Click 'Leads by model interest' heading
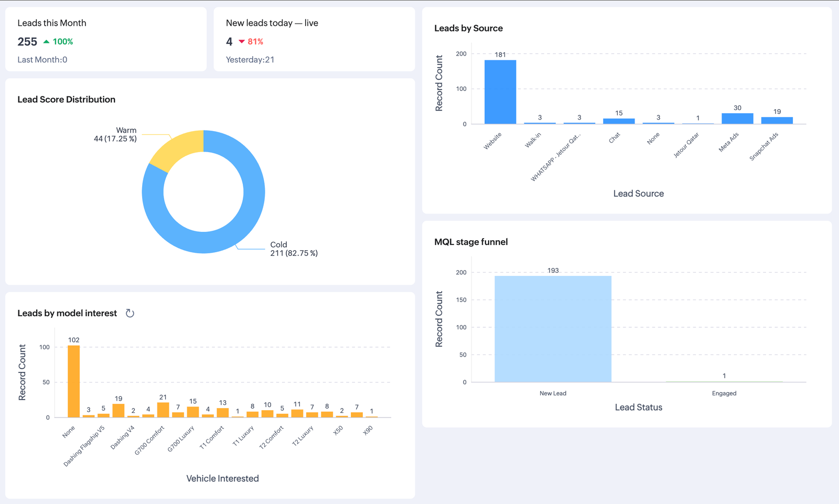Image resolution: width=839 pixels, height=504 pixels. pyautogui.click(x=67, y=313)
